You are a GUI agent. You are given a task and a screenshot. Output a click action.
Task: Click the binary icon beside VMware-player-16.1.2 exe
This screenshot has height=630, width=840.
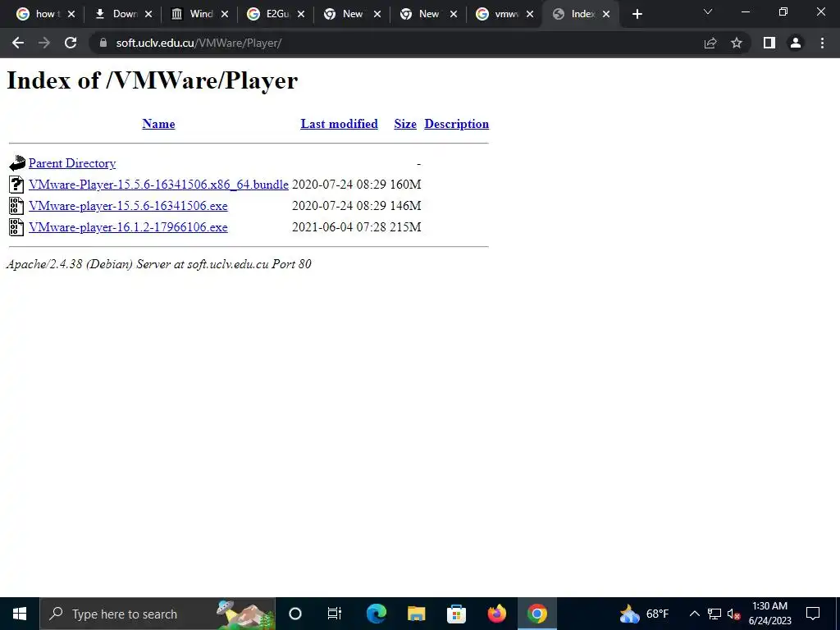[16, 227]
